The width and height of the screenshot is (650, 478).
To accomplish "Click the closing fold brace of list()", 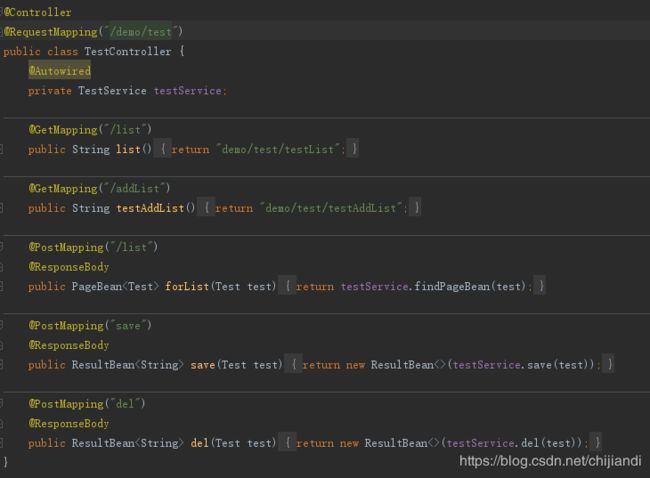I will 354,149.
